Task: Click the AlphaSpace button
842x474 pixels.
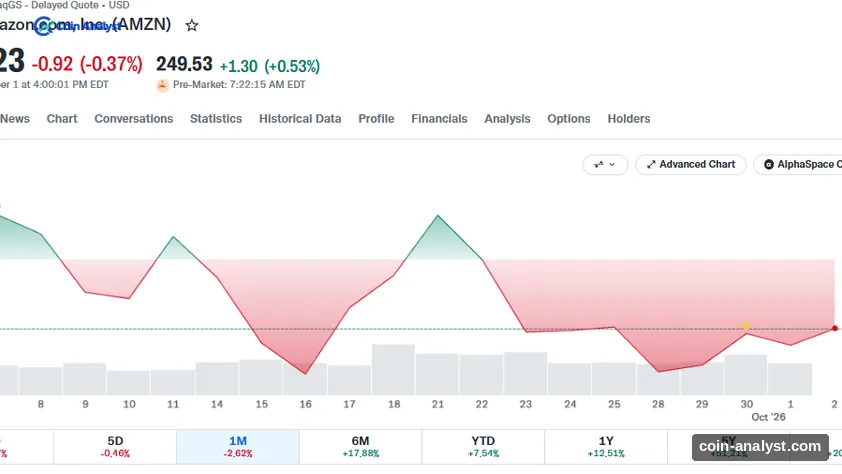Action: click(800, 164)
